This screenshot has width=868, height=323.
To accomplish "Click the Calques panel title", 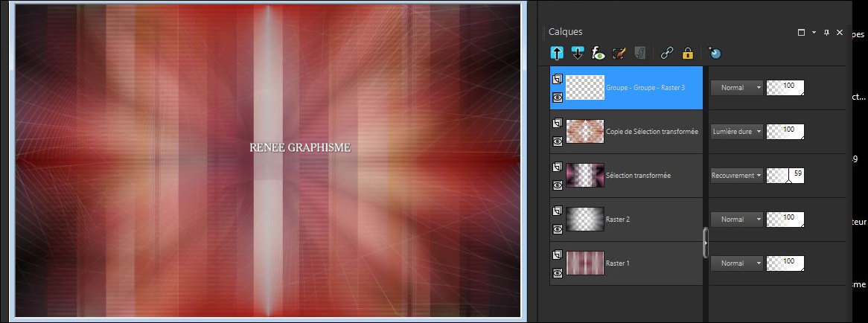I will coord(565,32).
